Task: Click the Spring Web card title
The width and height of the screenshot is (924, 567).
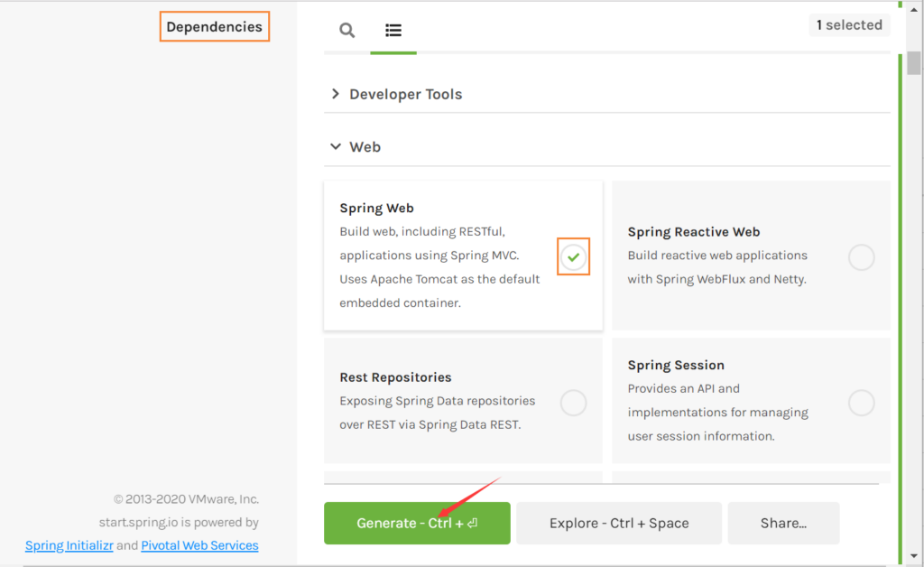Action: tap(376, 208)
